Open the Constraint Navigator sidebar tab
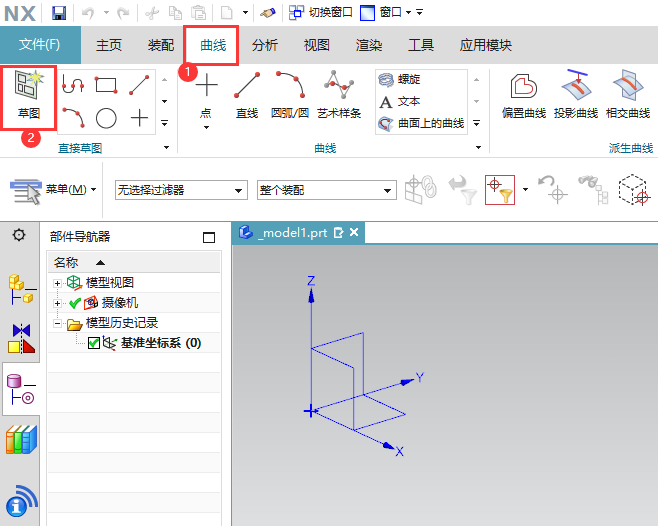The image size is (658, 526). [21, 338]
